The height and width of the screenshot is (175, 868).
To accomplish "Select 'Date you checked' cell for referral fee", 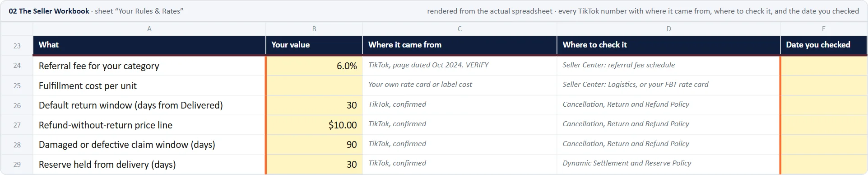I will coord(824,66).
